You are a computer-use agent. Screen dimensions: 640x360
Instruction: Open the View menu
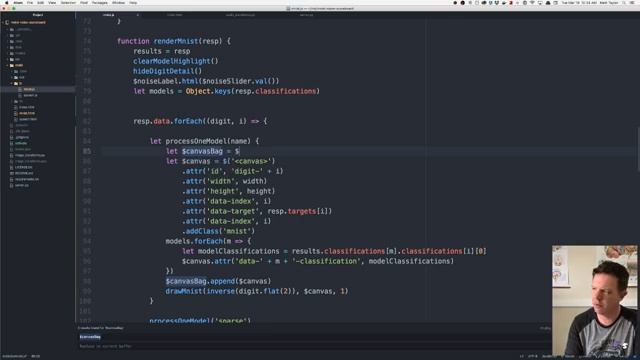tap(52, 2)
